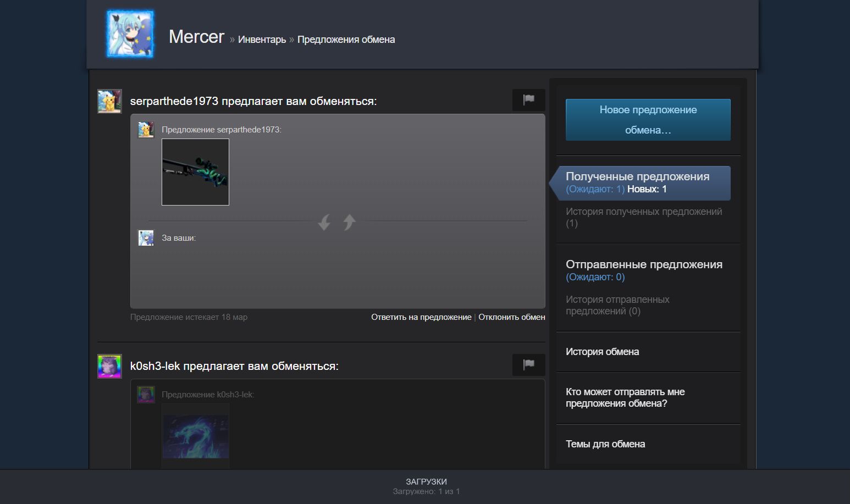Click small k0sh3-lek avatar inside offer box
Image resolution: width=850 pixels, height=504 pixels.
[146, 395]
